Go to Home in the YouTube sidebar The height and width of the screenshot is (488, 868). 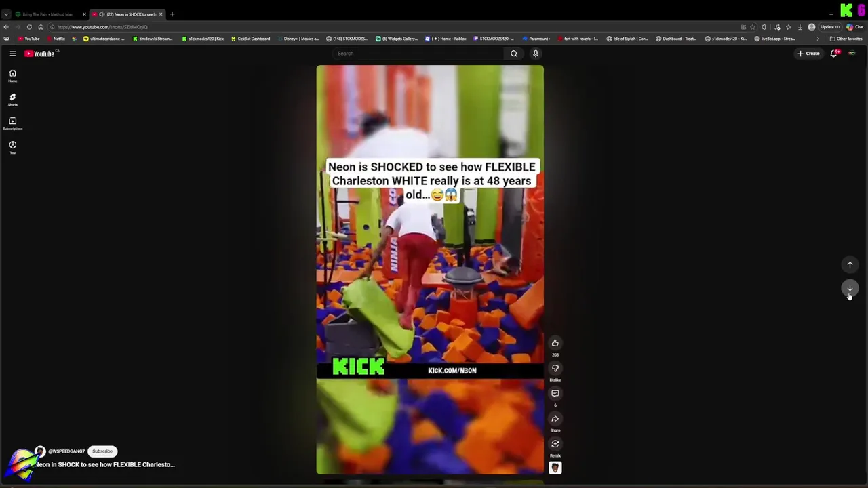(12, 75)
